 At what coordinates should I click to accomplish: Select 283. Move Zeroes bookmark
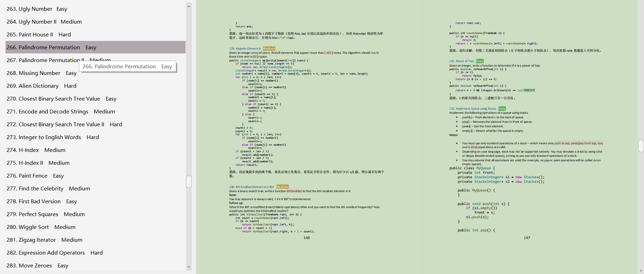pos(37,266)
